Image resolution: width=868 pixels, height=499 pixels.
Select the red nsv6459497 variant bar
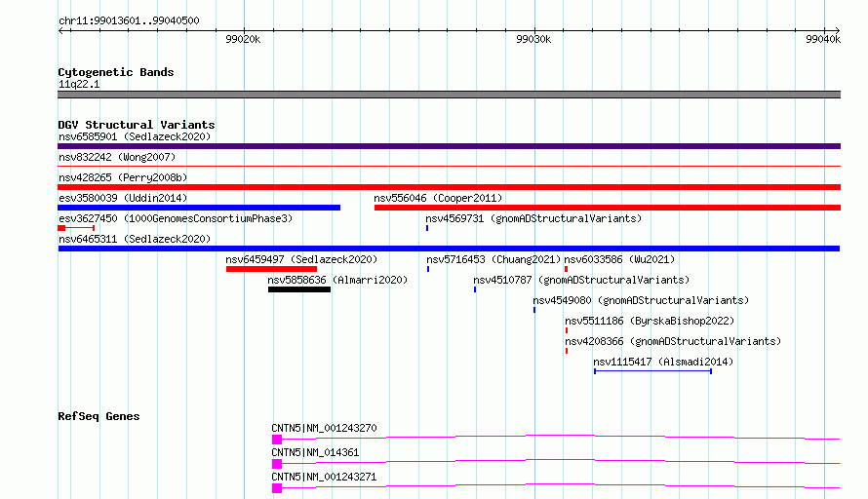coord(271,269)
